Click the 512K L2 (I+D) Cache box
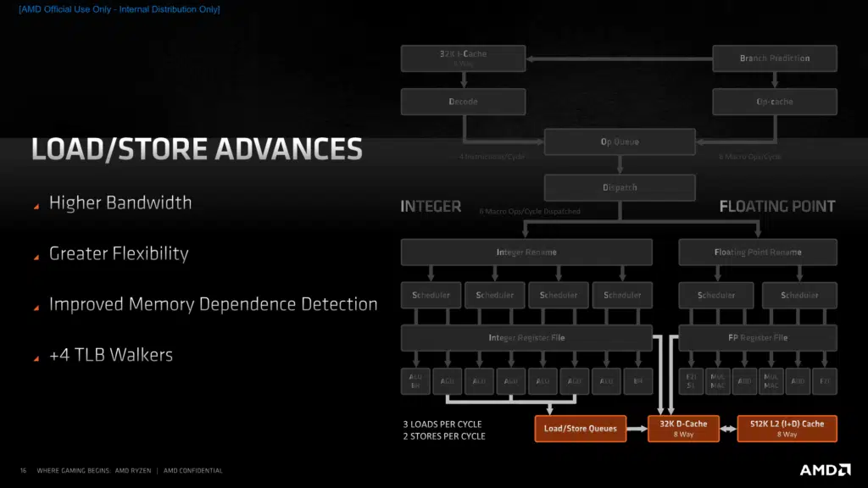Image resolution: width=868 pixels, height=488 pixels. click(x=787, y=428)
